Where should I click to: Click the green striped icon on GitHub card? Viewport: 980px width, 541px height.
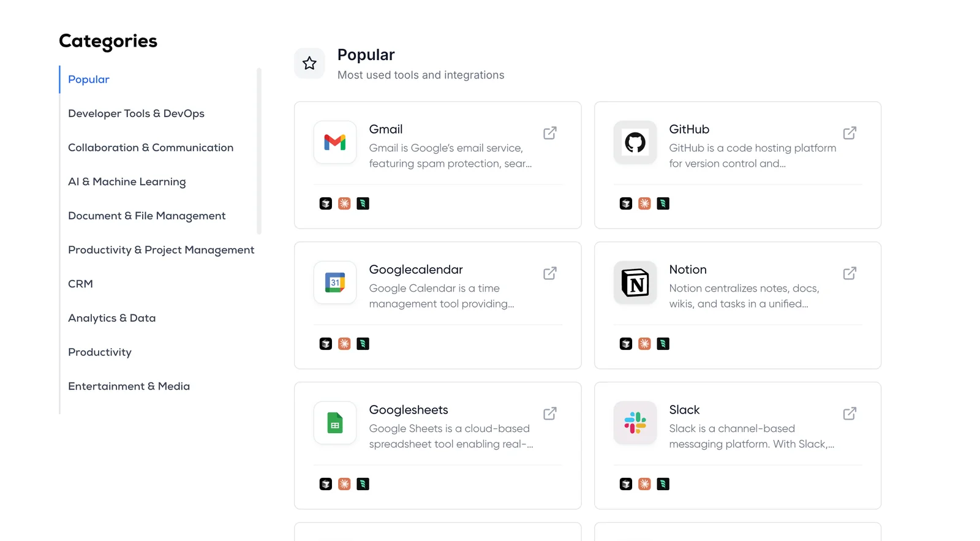(x=663, y=203)
